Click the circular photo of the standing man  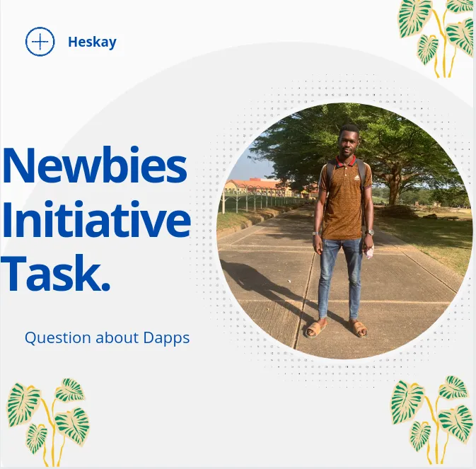(344, 231)
